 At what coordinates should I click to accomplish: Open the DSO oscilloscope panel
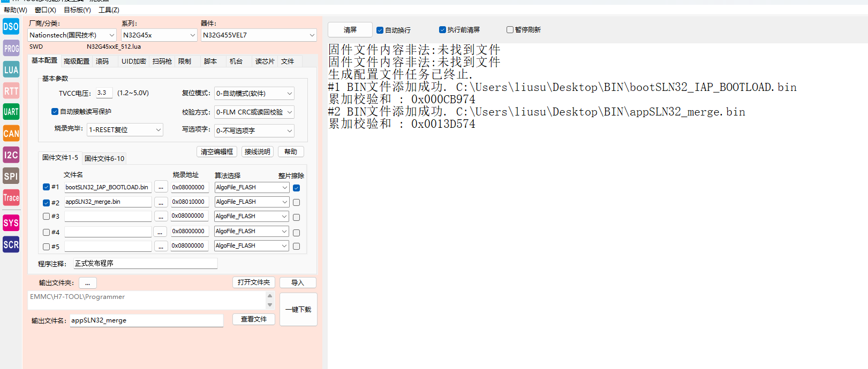(11, 26)
